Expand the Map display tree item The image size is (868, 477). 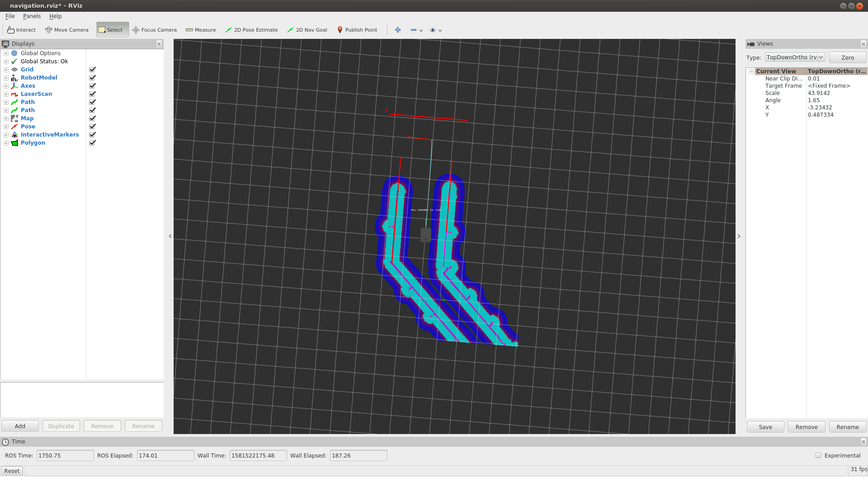pyautogui.click(x=6, y=118)
